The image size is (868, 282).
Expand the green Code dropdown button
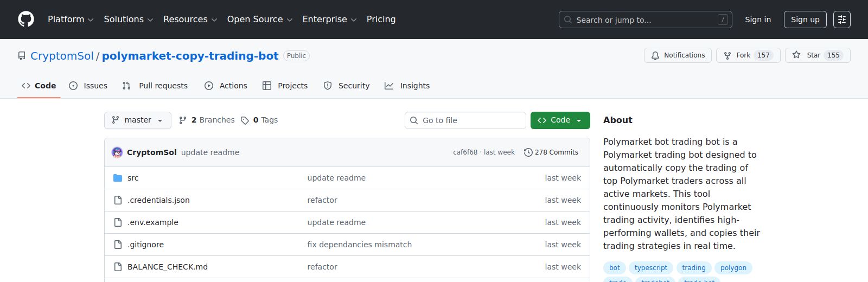[560, 120]
